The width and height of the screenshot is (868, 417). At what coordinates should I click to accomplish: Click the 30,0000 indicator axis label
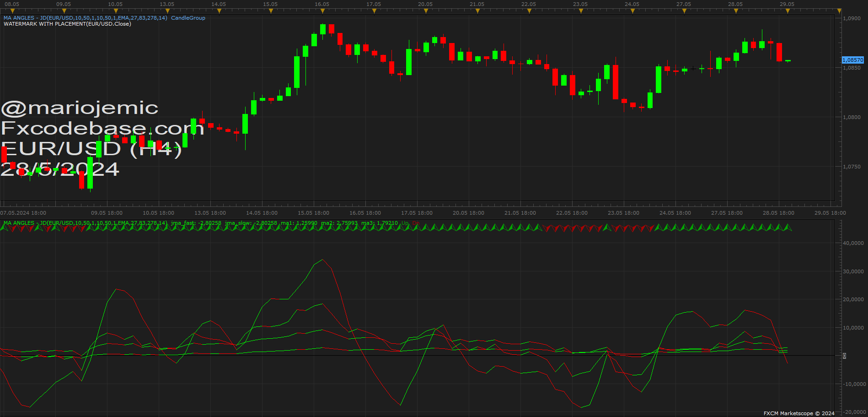click(853, 271)
